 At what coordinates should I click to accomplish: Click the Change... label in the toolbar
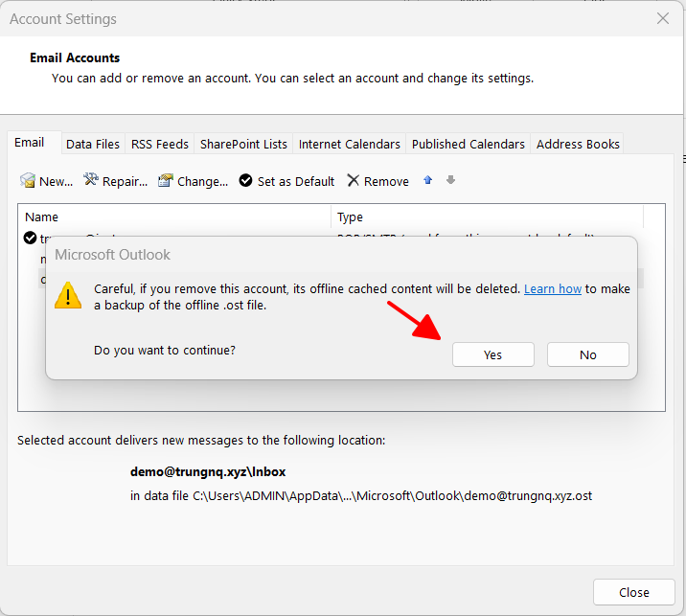[202, 182]
